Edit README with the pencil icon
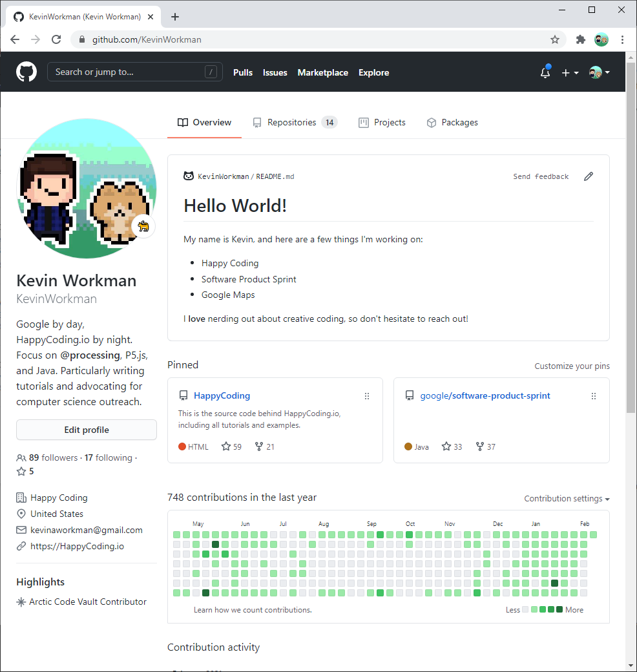 pos(589,176)
